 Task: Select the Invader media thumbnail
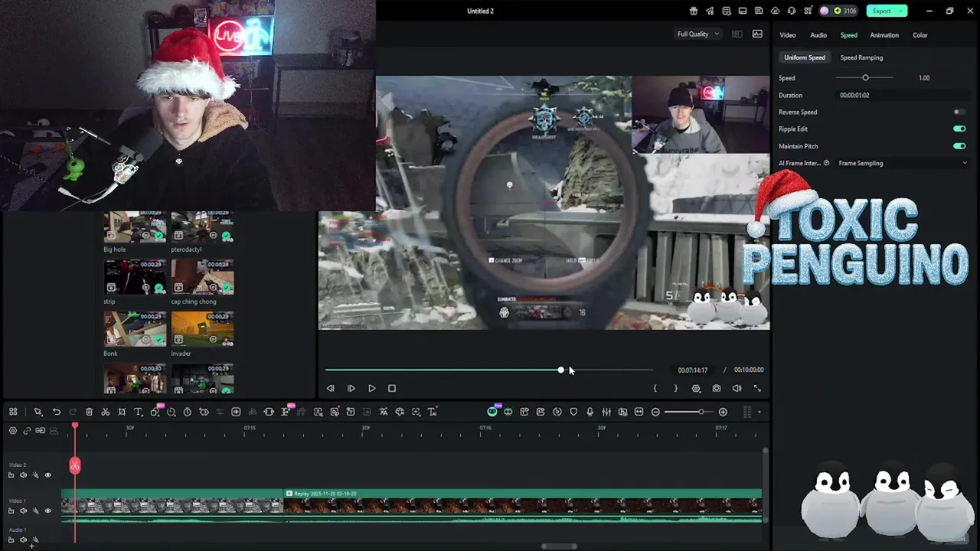[202, 329]
